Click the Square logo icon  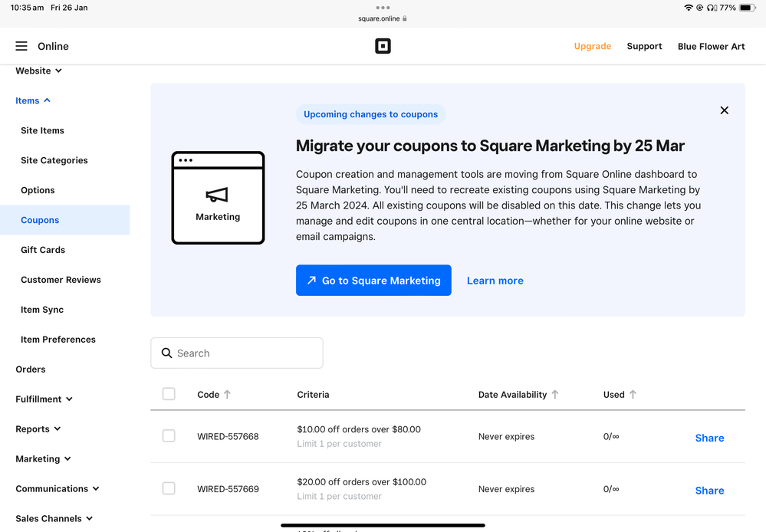383,46
